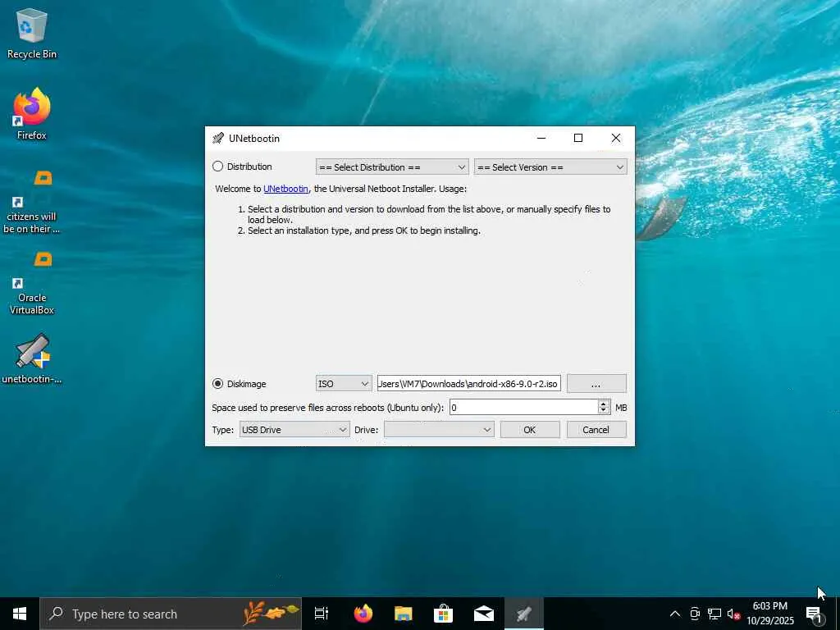Open Firefox from the taskbar
Image resolution: width=840 pixels, height=630 pixels.
363,614
